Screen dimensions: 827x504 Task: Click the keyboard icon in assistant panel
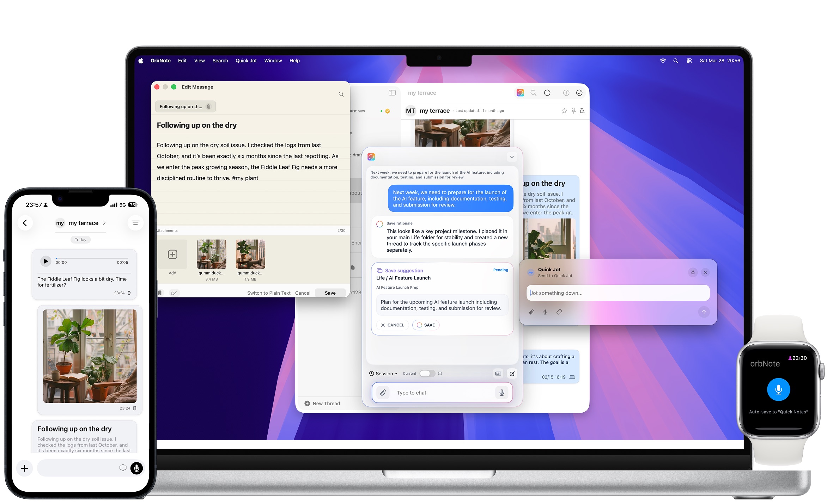[498, 374]
